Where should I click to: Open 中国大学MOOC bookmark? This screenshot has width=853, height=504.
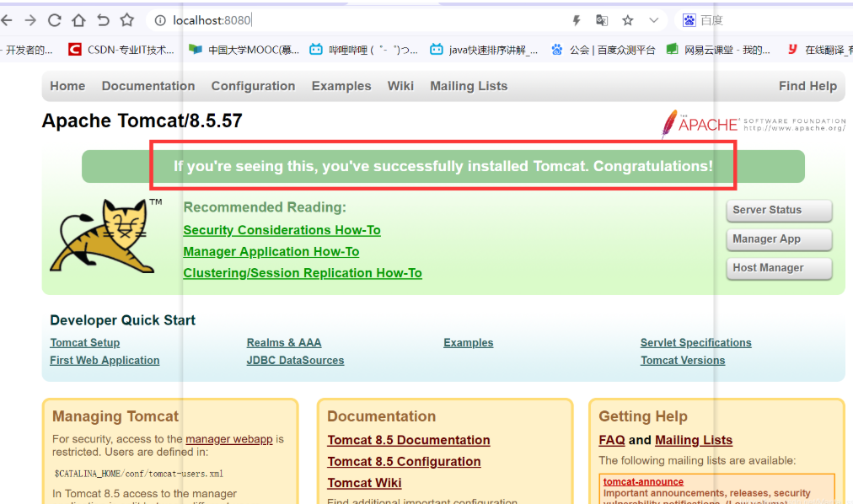244,50
